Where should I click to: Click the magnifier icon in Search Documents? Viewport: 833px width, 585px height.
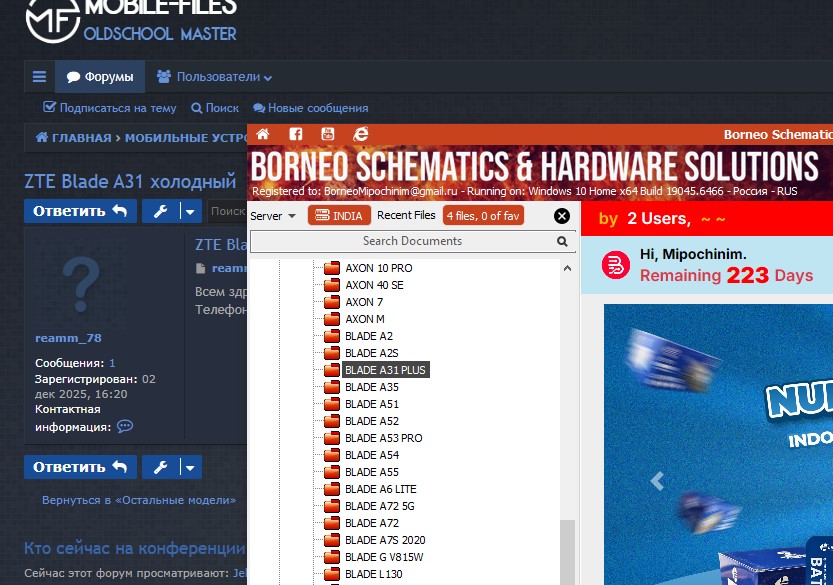pyautogui.click(x=562, y=241)
